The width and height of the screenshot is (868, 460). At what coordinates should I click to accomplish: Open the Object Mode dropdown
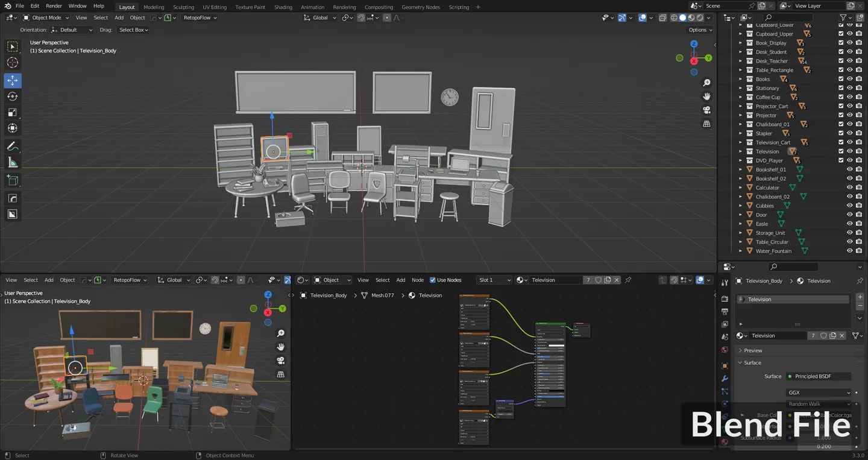46,17
